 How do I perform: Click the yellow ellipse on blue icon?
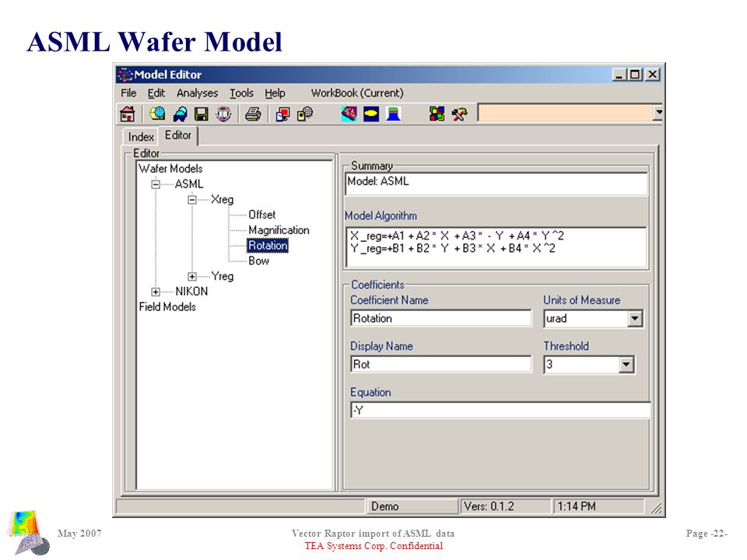tap(371, 114)
